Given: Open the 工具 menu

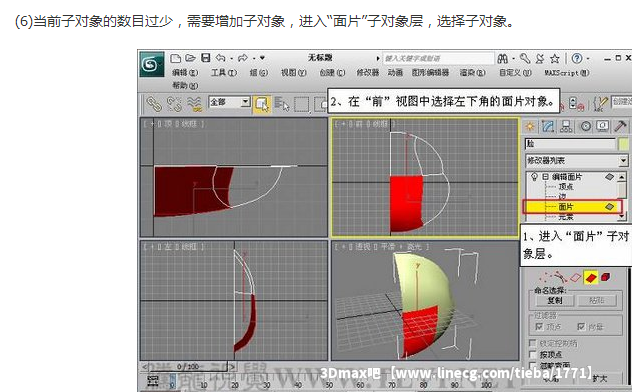Looking at the screenshot, I should tap(223, 73).
